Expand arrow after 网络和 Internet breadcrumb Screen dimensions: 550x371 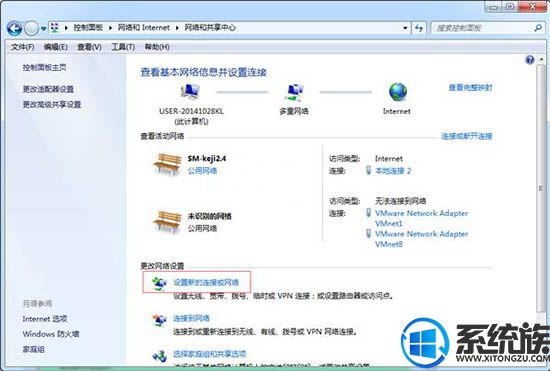click(x=177, y=28)
